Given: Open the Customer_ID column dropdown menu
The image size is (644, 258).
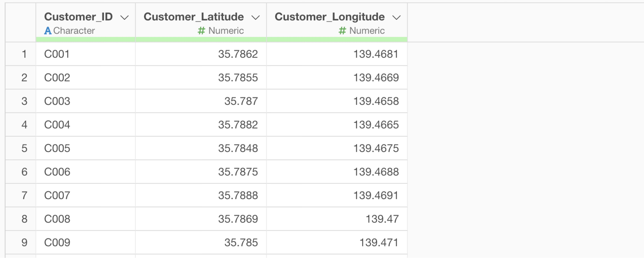Looking at the screenshot, I should click(125, 17).
